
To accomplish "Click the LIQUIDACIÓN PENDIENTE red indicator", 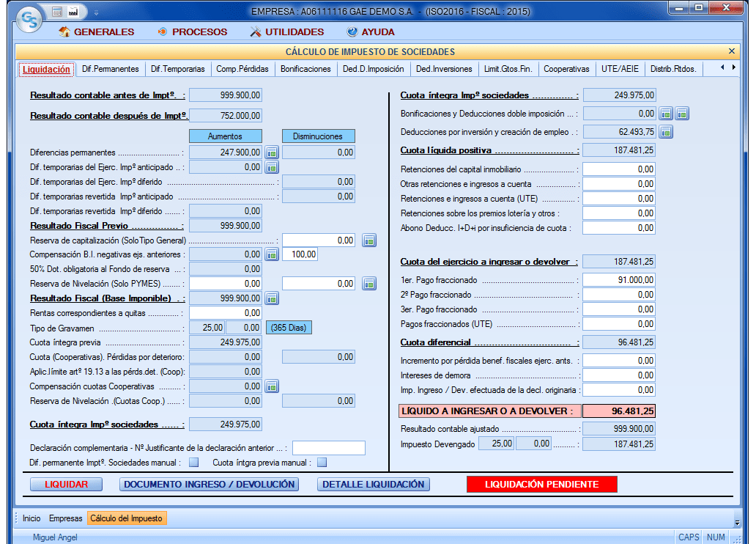I will coord(542,484).
